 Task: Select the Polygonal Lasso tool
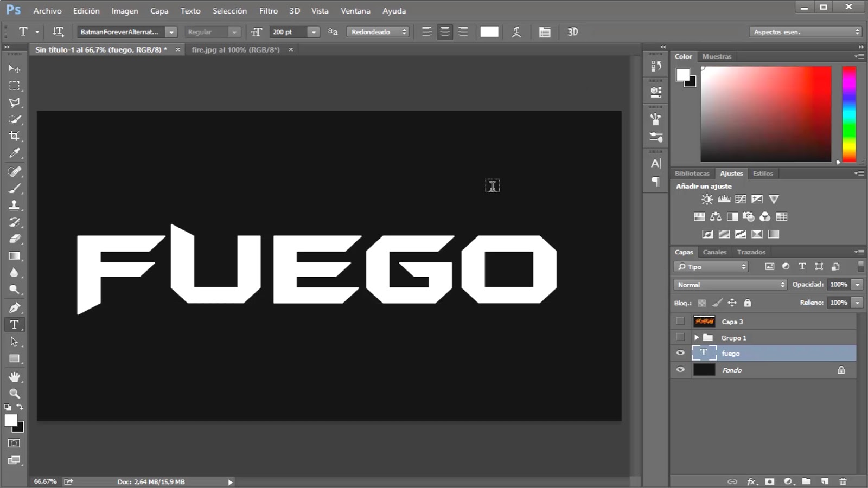[15, 102]
